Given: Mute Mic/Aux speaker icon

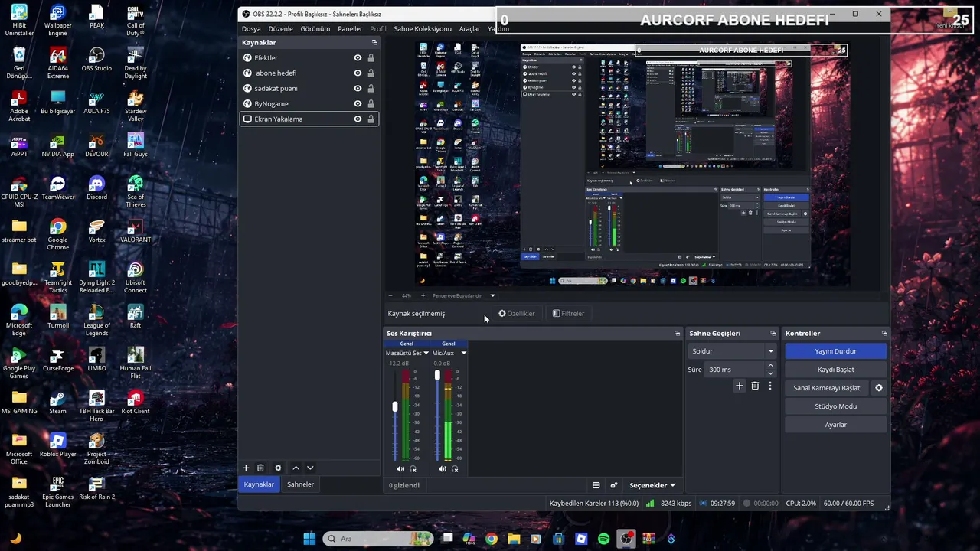Looking at the screenshot, I should pos(442,468).
